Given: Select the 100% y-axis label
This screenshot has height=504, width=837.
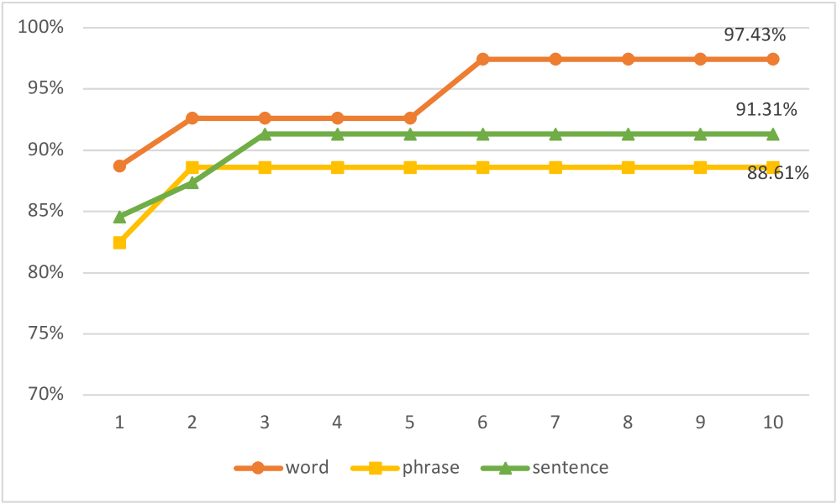Looking at the screenshot, I should pos(43,28).
